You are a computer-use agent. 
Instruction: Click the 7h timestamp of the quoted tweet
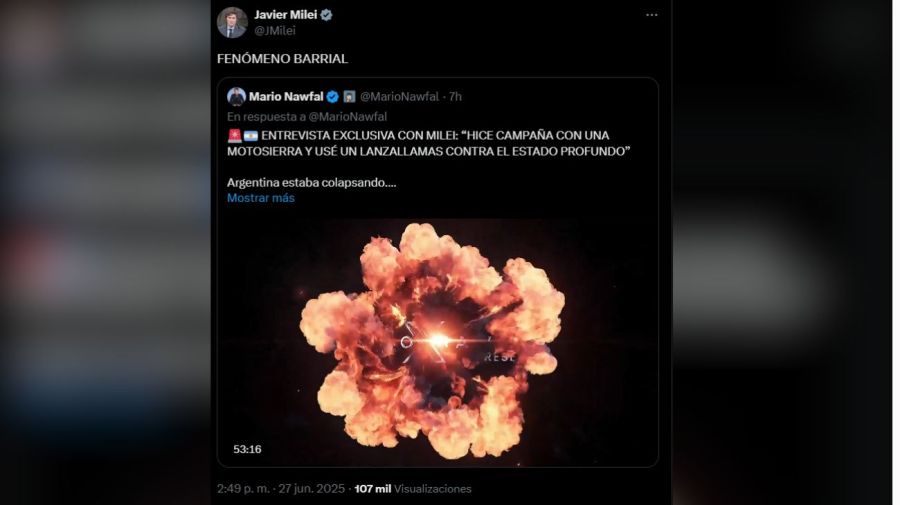coord(455,97)
